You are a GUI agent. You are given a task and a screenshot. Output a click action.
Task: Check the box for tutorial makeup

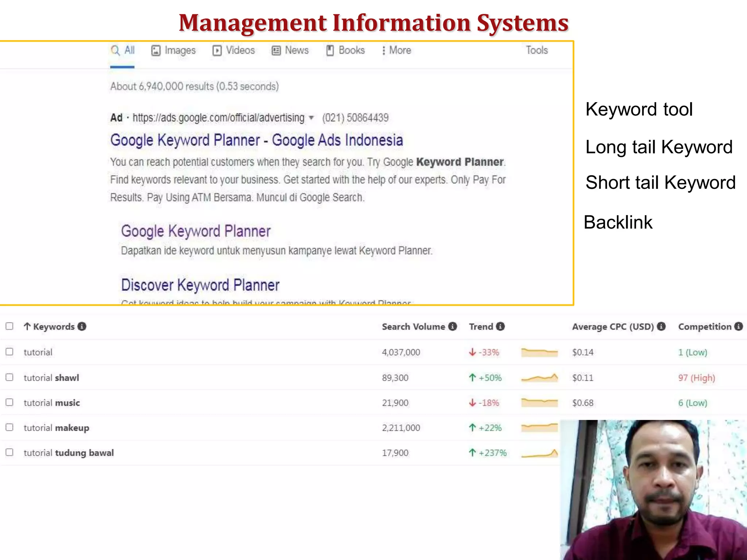(x=9, y=427)
